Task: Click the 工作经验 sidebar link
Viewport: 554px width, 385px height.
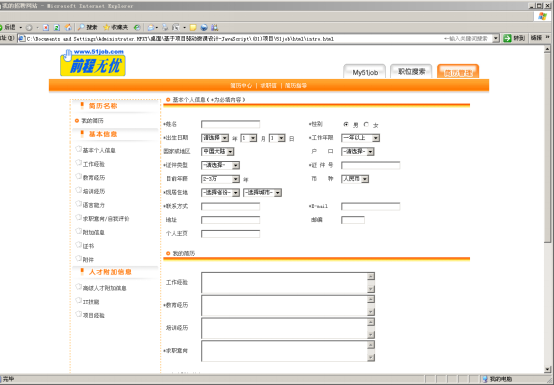Action: click(94, 164)
